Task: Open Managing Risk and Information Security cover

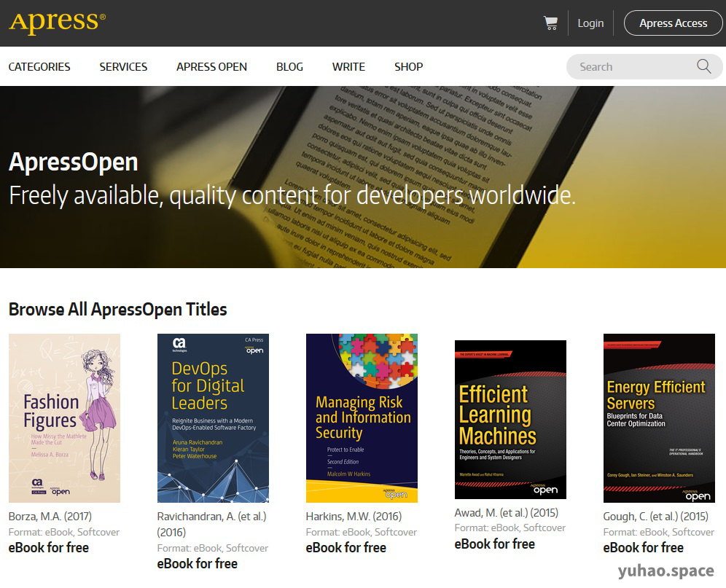Action: click(x=362, y=418)
